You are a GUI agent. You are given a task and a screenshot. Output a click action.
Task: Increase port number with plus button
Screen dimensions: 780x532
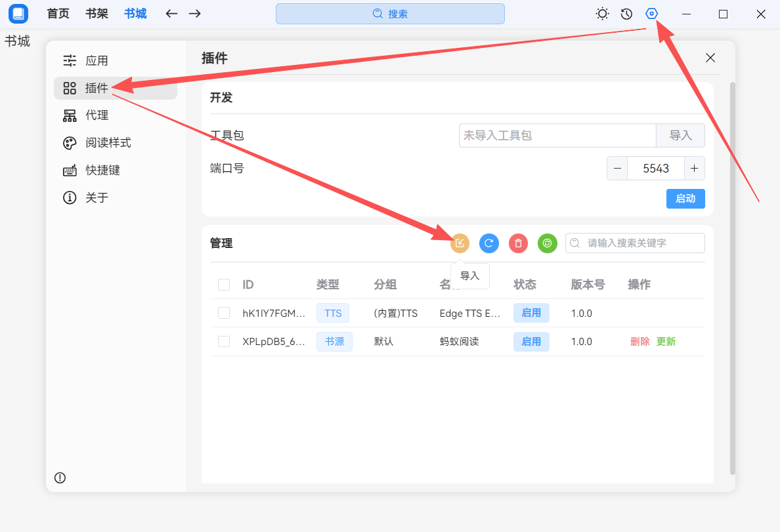pos(694,168)
